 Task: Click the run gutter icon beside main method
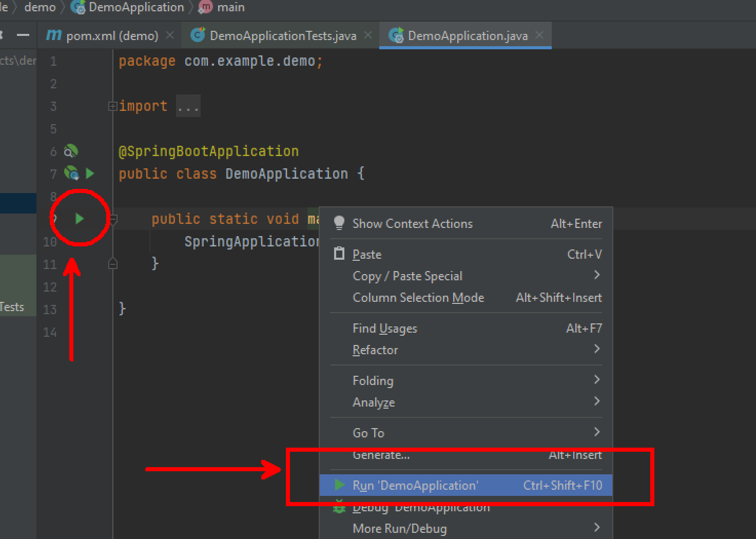coord(80,219)
